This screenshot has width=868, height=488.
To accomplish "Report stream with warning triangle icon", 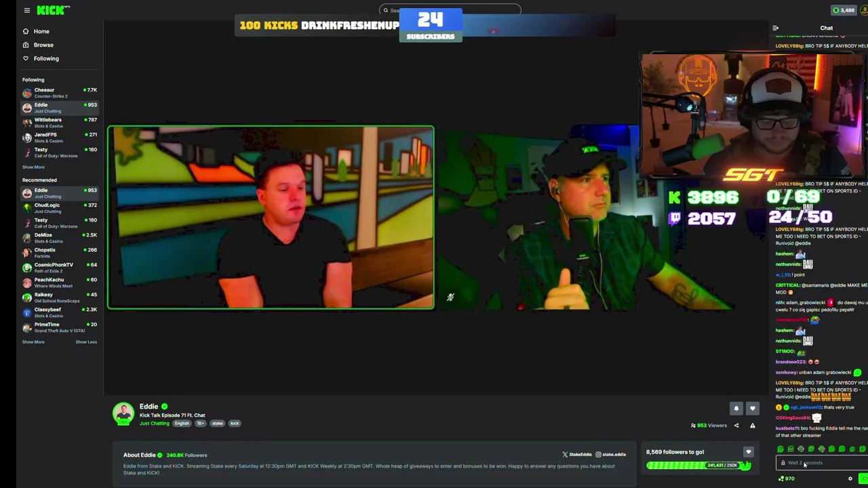I will tap(752, 426).
